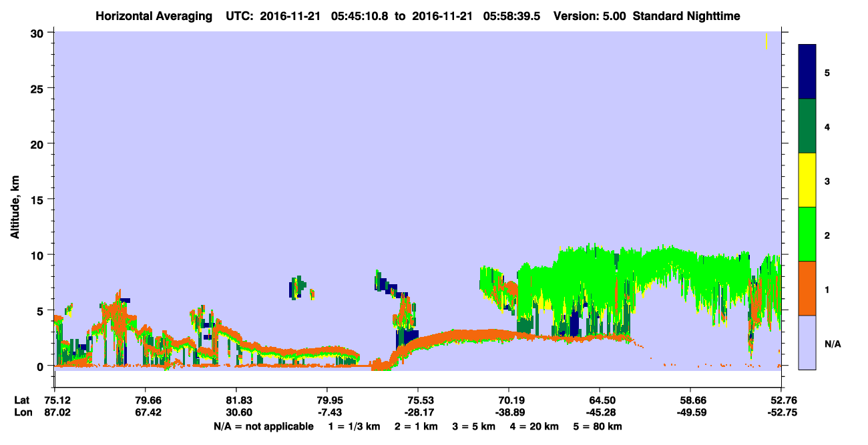This screenshot has height=445, width=868.
Task: Click the start time '05:45:10.8'
Action: tap(361, 16)
